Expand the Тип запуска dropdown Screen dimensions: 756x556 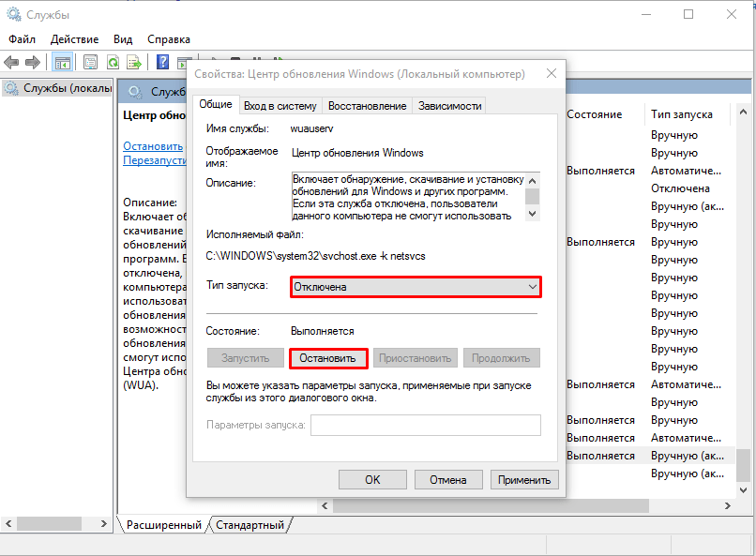click(x=532, y=287)
